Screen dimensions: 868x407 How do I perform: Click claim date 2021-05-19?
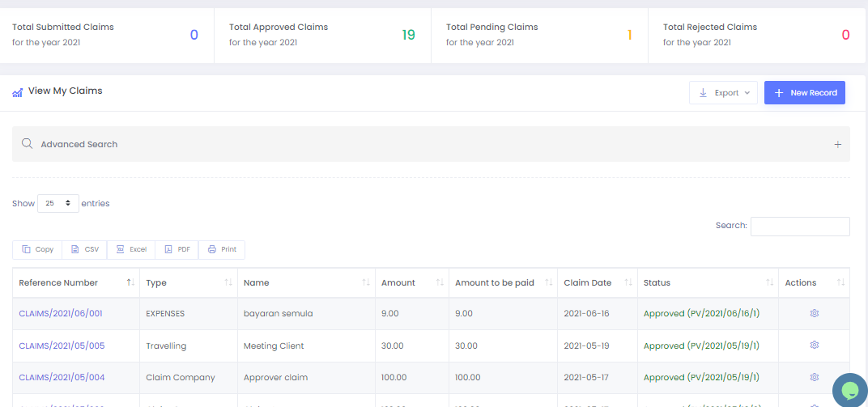click(586, 346)
